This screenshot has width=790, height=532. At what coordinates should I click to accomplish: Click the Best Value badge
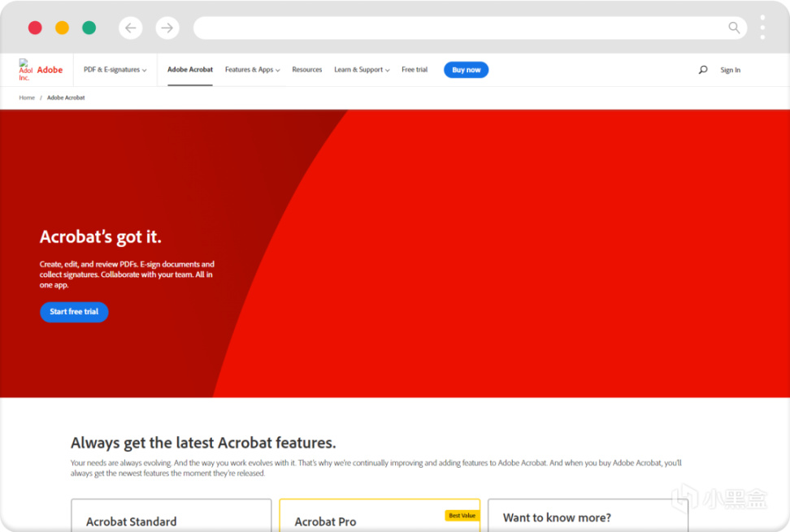click(462, 516)
